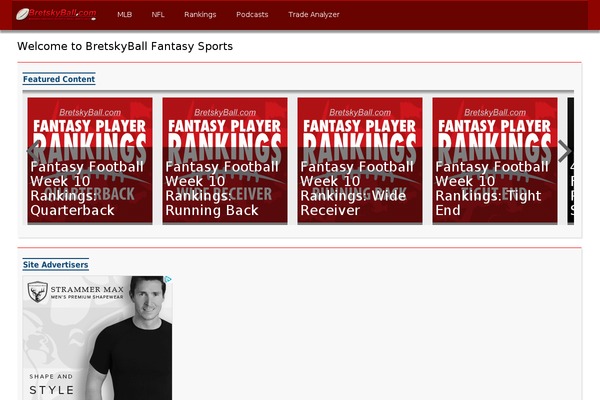600x400 pixels.
Task: Click the Welcome to BretskyBall Fantasy Sports heading
Action: pos(125,46)
